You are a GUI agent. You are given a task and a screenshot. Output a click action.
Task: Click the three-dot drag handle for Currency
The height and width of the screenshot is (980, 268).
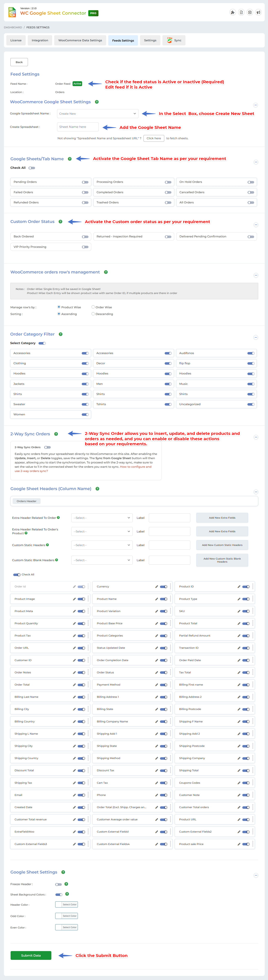pos(171,587)
